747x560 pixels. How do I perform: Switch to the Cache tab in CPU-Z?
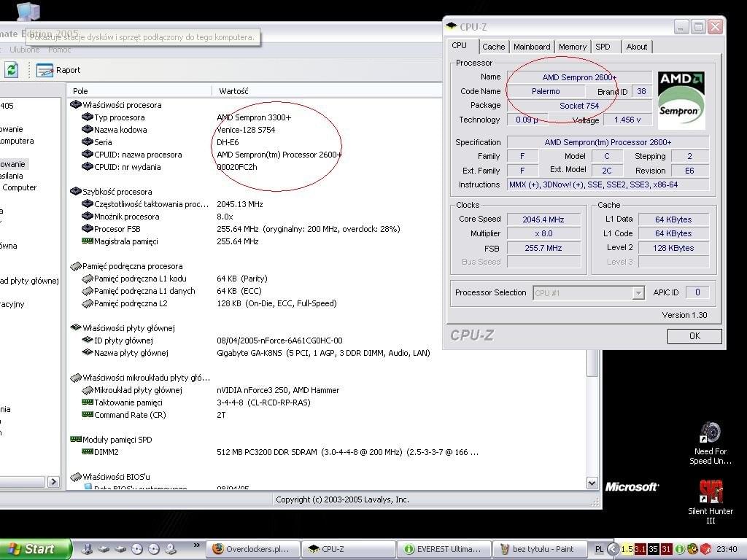click(493, 47)
